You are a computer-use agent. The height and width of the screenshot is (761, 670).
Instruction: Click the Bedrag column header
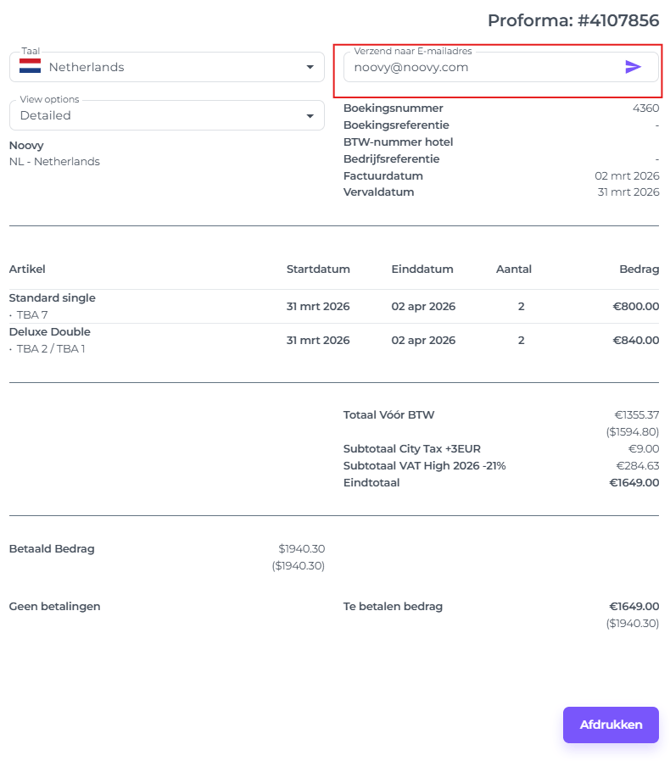coord(639,269)
